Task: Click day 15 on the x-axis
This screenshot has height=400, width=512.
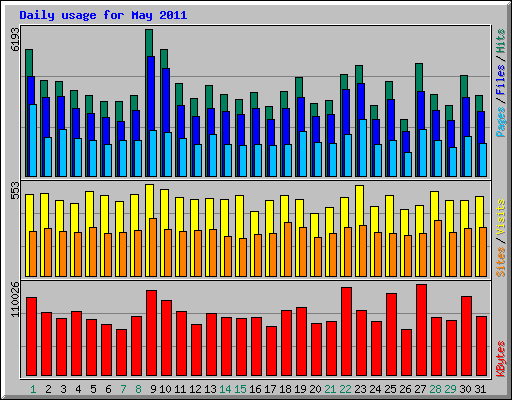Action: (x=240, y=389)
